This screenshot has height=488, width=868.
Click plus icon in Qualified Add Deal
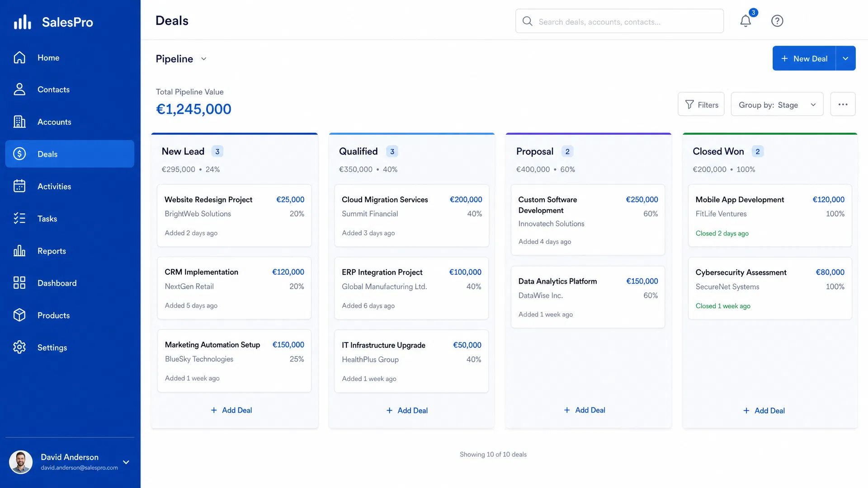coord(389,410)
